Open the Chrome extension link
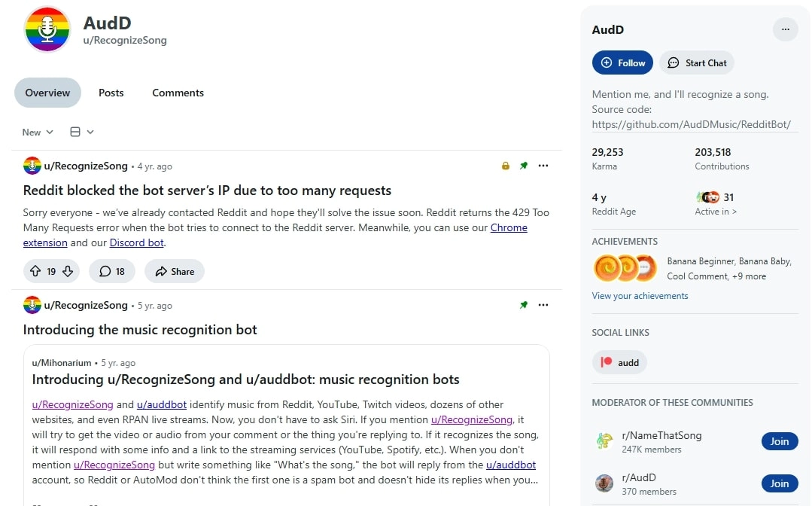Screen dimensions: 812x506 [509, 227]
